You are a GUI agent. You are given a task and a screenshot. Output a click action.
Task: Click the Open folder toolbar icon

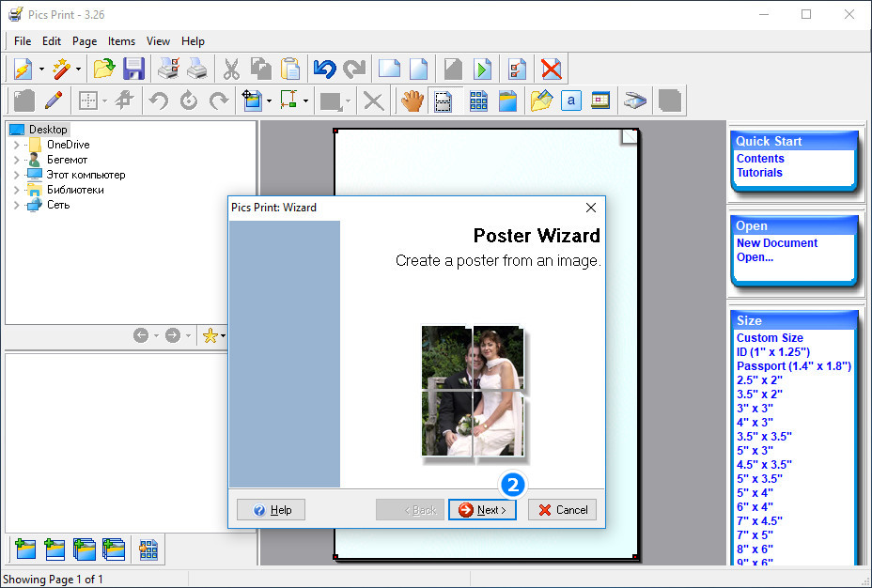[103, 69]
